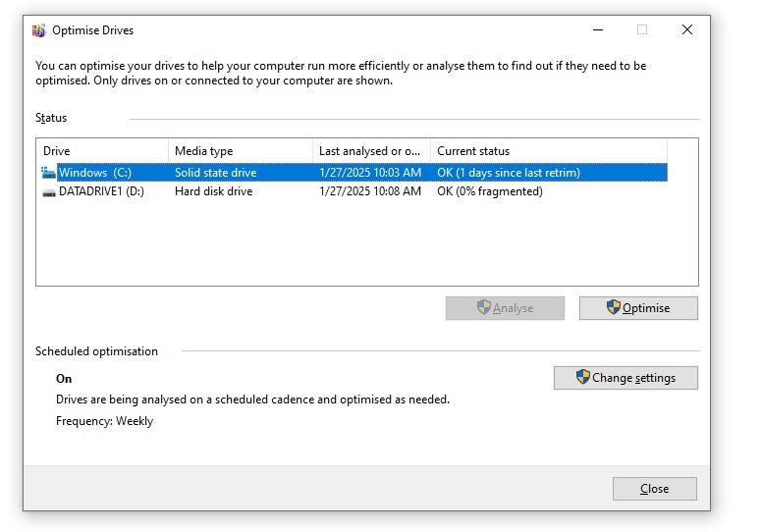Viewport: 760px width, 532px height.
Task: Close the dialog with the Close button
Action: (x=655, y=489)
